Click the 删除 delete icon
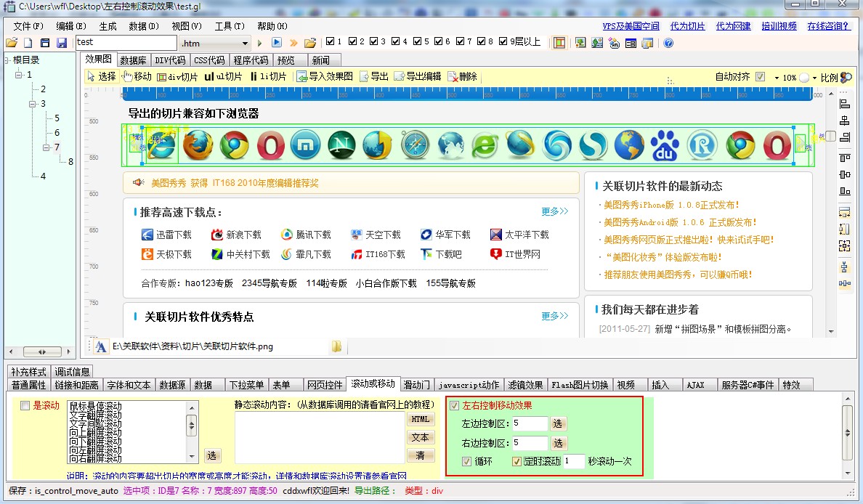The image size is (863, 504). (x=453, y=77)
